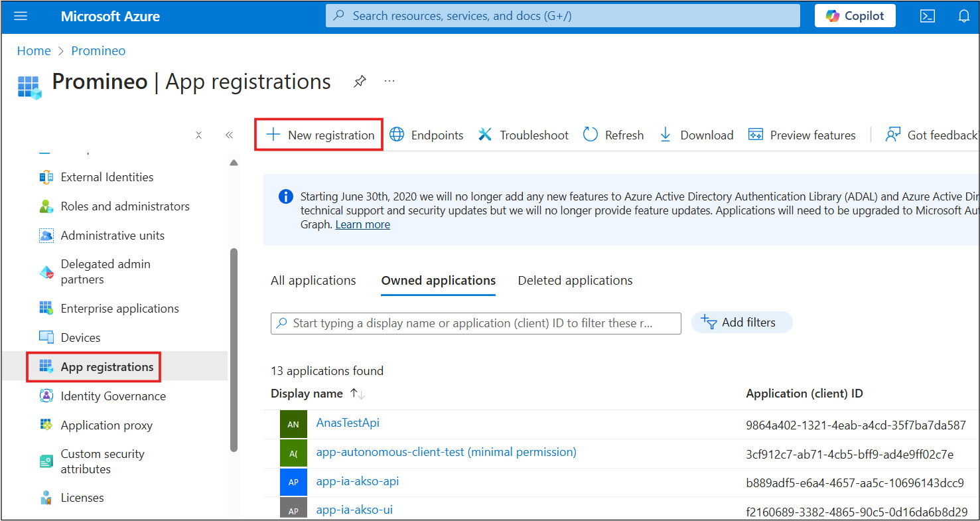The width and height of the screenshot is (980, 521).
Task: Open Devices in the sidebar
Action: click(80, 338)
